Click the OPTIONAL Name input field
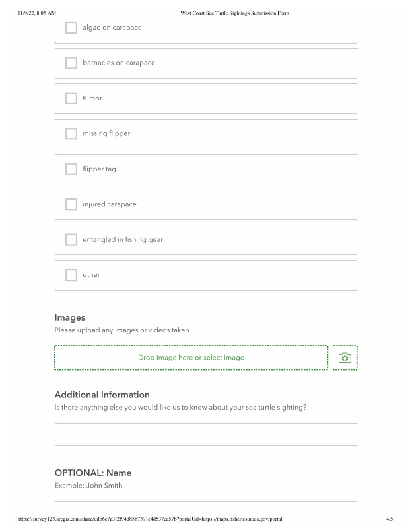The image size is (410, 532). [205, 508]
